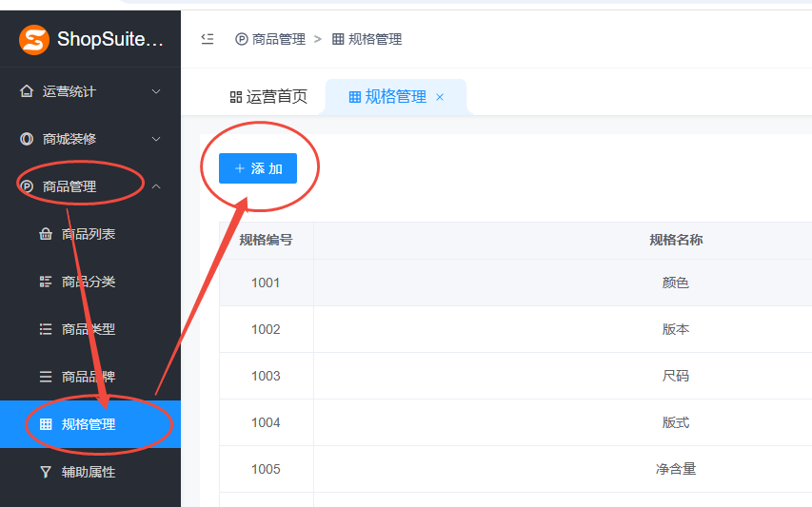Click the 添加 button
The width and height of the screenshot is (812, 507).
258,168
